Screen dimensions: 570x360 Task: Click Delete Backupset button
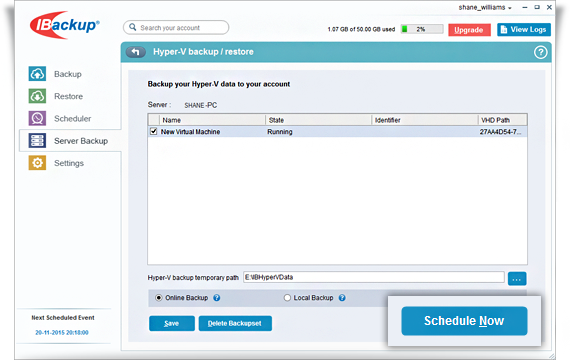click(x=235, y=323)
